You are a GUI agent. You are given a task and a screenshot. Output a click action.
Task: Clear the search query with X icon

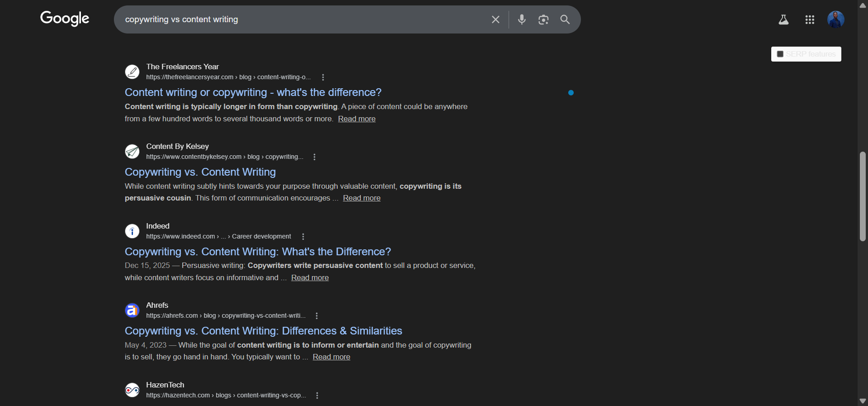pos(495,19)
